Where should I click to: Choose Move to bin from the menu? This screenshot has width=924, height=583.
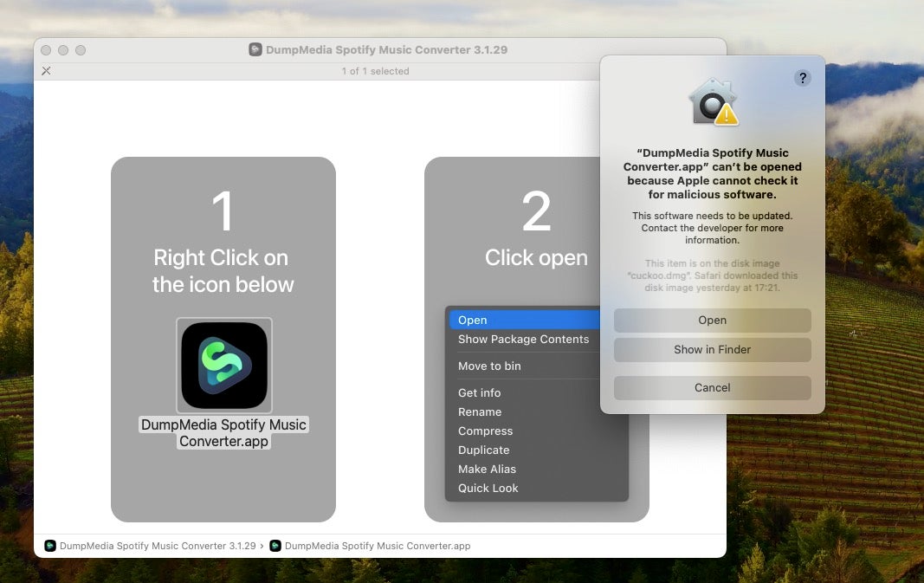point(489,366)
